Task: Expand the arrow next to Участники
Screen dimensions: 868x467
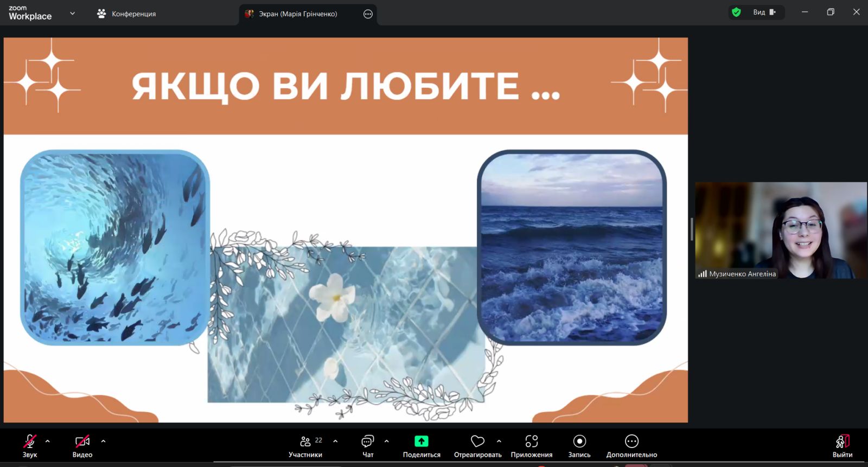Action: [335, 441]
